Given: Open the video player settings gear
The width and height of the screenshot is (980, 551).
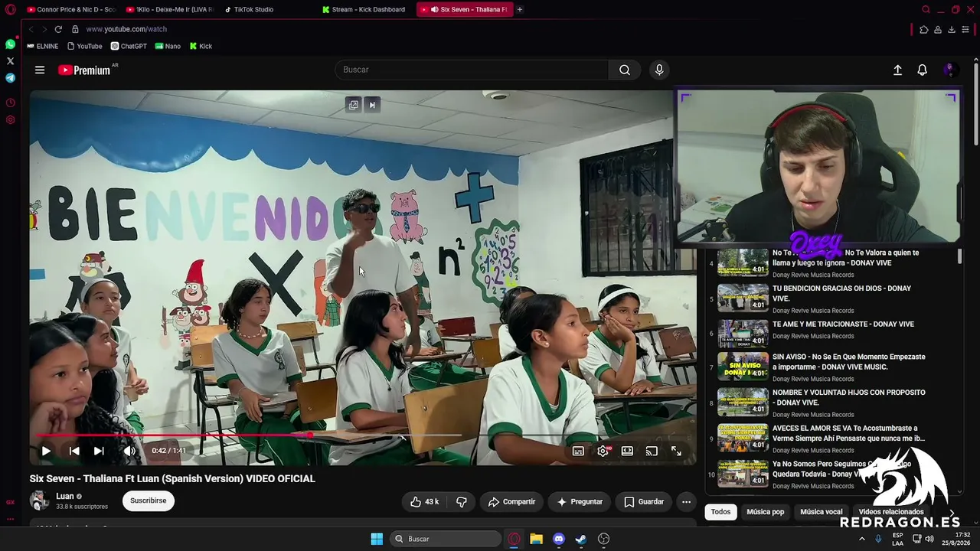Looking at the screenshot, I should point(603,452).
